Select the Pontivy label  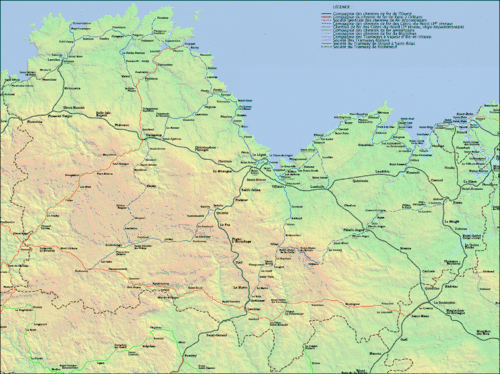191,355
